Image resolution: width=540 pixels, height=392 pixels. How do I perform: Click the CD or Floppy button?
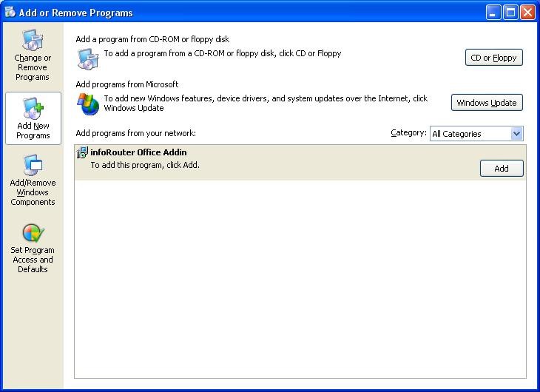click(x=493, y=58)
